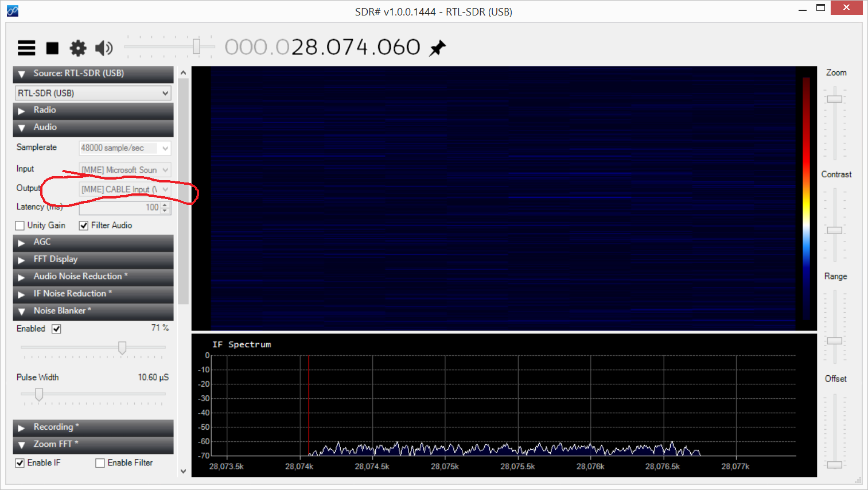Open the hamburger menu icon

pos(26,48)
